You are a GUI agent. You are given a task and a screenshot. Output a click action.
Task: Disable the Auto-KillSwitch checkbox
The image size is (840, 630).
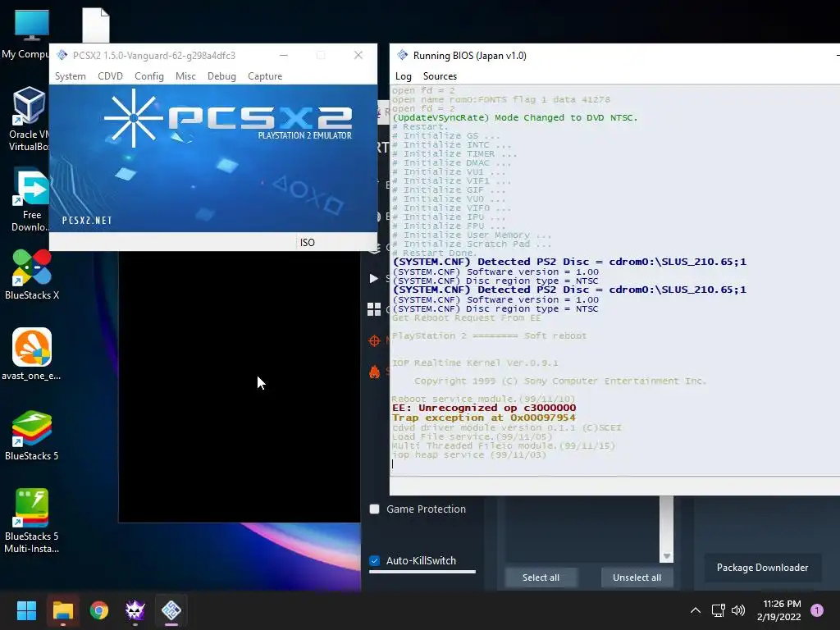pyautogui.click(x=374, y=561)
